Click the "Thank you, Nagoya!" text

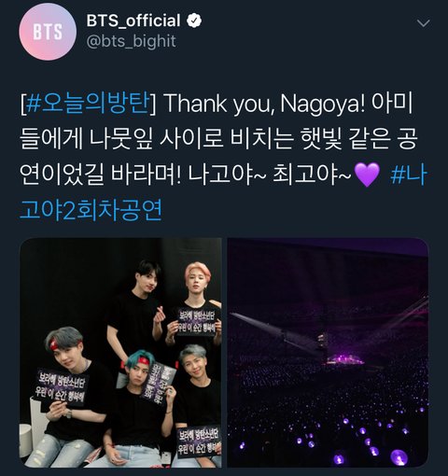coord(264,104)
